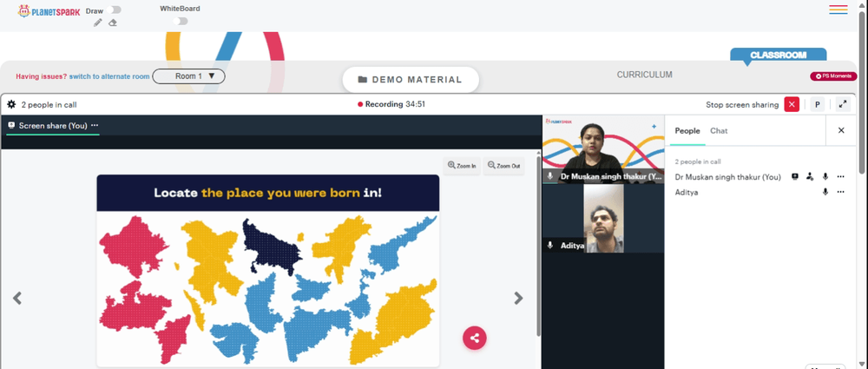This screenshot has height=369, width=868.
Task: Go to the previous slide arrow
Action: point(17,298)
